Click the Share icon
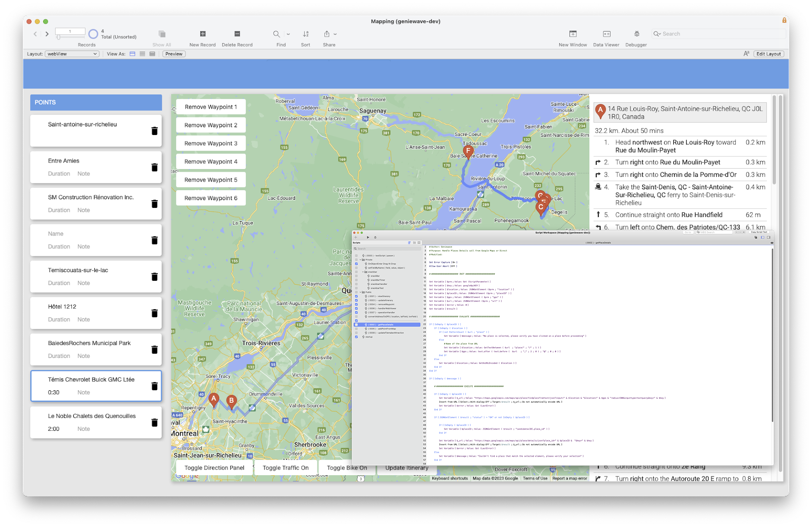 coord(327,34)
